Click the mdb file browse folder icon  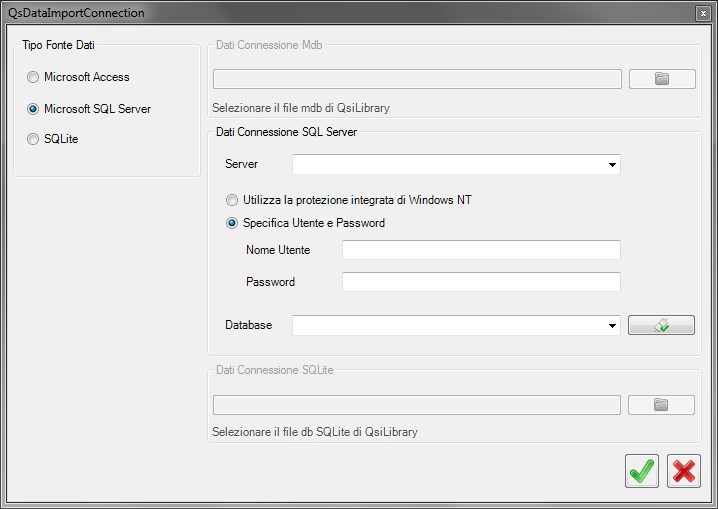pos(662,79)
